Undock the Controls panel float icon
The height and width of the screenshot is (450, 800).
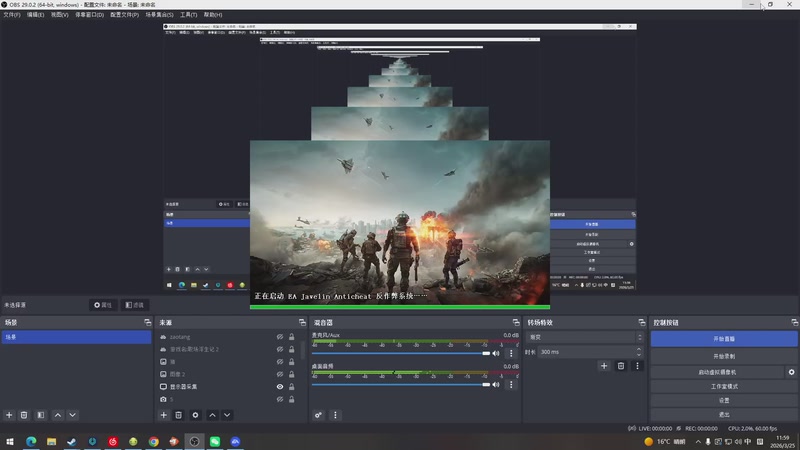point(794,322)
